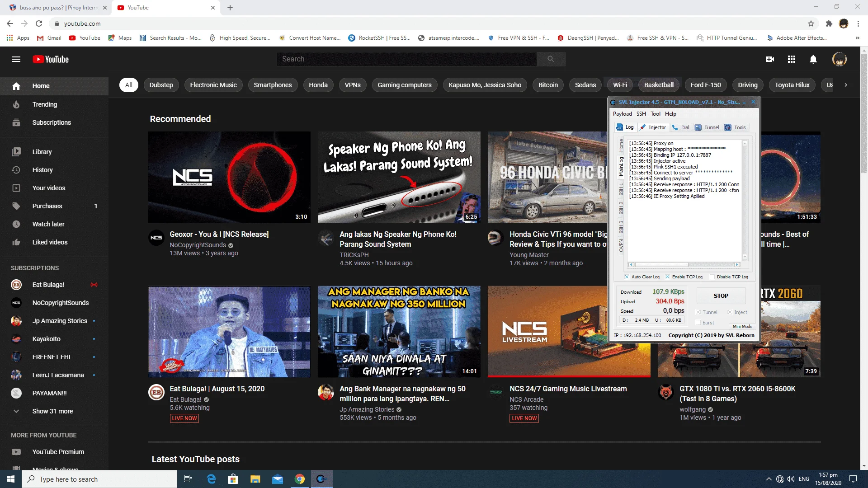This screenshot has height=488, width=868.
Task: Open Purchases in the sidebar
Action: [x=54, y=206]
